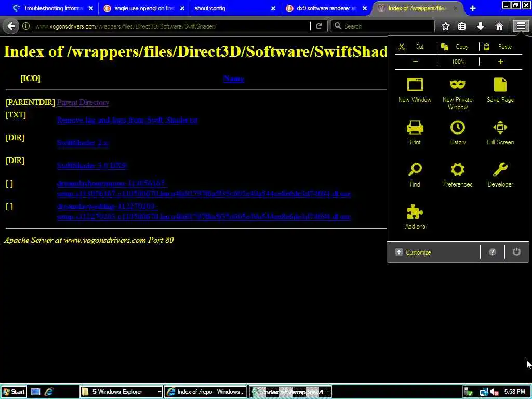The image size is (532, 399).
Task: Click the Search input field
Action: pyautogui.click(x=383, y=26)
